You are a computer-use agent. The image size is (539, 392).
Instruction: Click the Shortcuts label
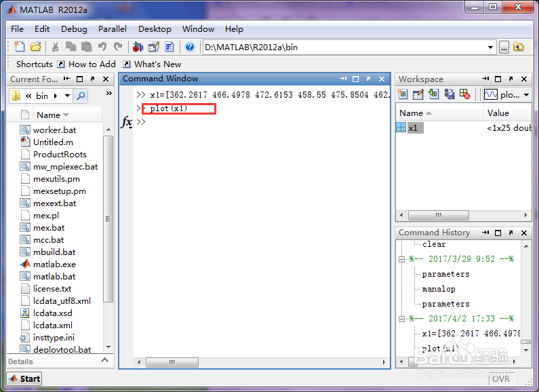(x=35, y=64)
